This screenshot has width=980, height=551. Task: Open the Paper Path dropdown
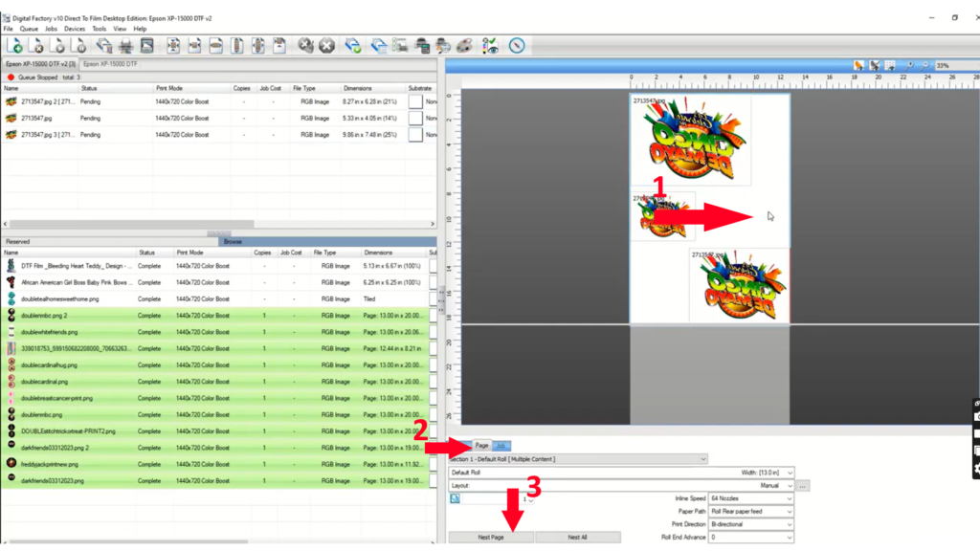point(750,512)
